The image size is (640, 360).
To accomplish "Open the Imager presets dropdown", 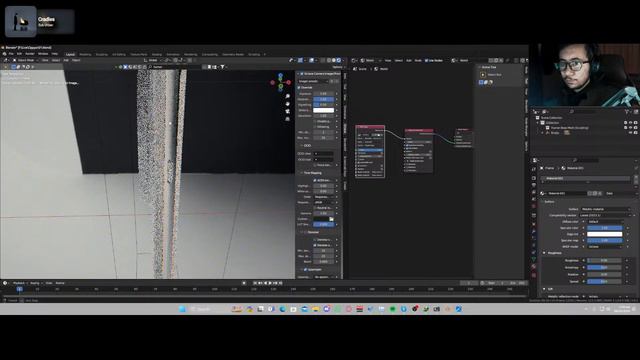I will coord(313,81).
